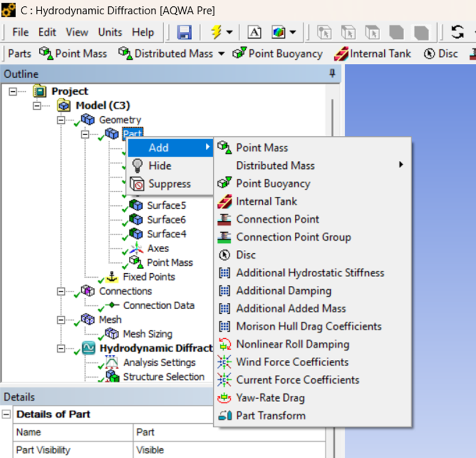Collapse the Model (C3) tree node
476x458 pixels.
pos(36,106)
